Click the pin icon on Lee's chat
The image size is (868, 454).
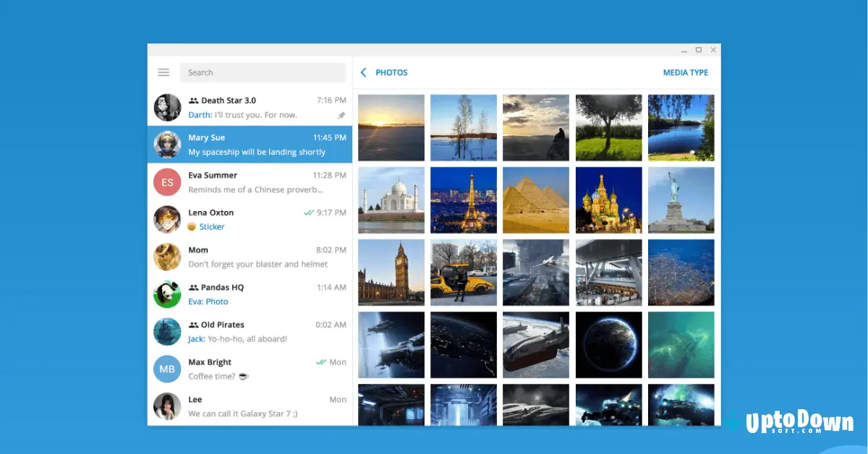(x=341, y=412)
